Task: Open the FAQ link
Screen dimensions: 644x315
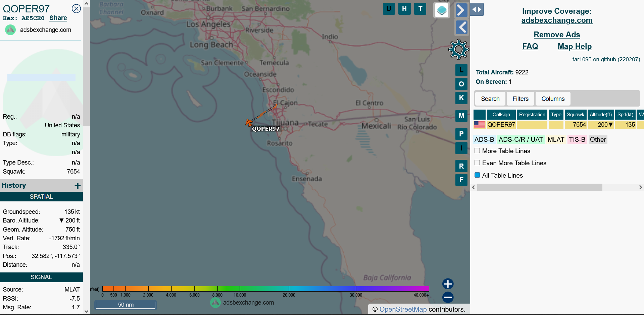Action: click(530, 46)
